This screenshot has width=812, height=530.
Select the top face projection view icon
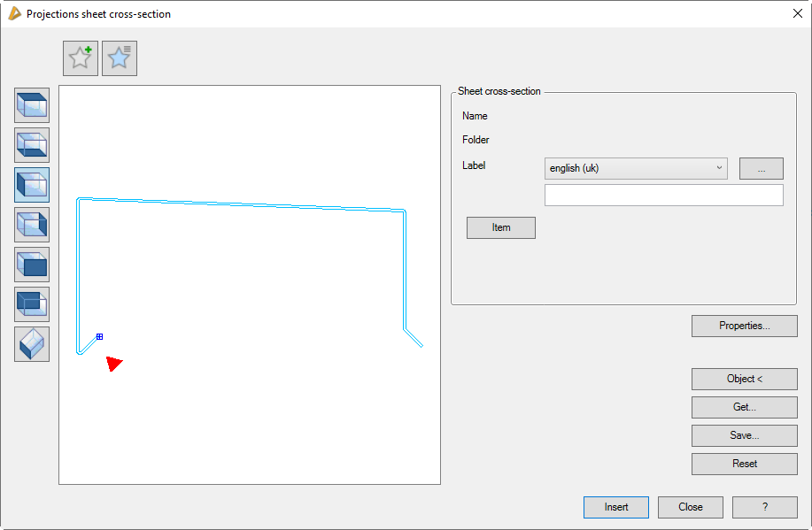click(32, 105)
